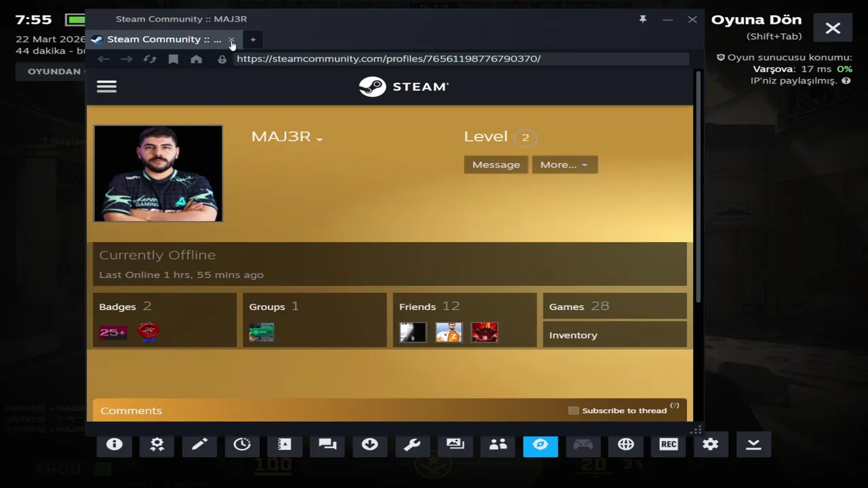Image resolution: width=868 pixels, height=488 pixels.
Task: Click the MAJ3R profile picture
Action: tap(158, 174)
